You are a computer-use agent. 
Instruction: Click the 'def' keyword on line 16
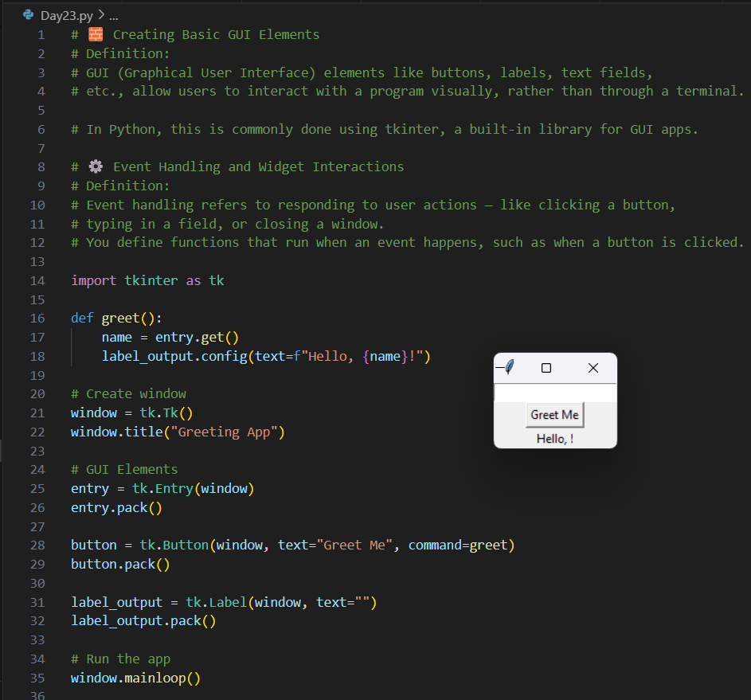tap(82, 319)
